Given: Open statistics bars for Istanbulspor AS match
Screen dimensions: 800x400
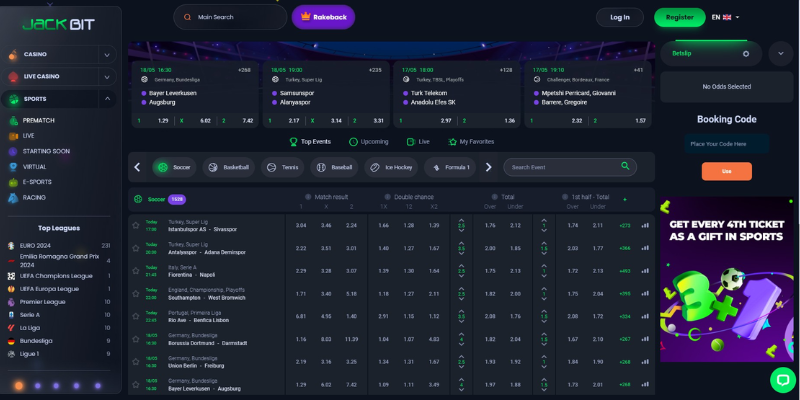Looking at the screenshot, I should click(x=644, y=226).
